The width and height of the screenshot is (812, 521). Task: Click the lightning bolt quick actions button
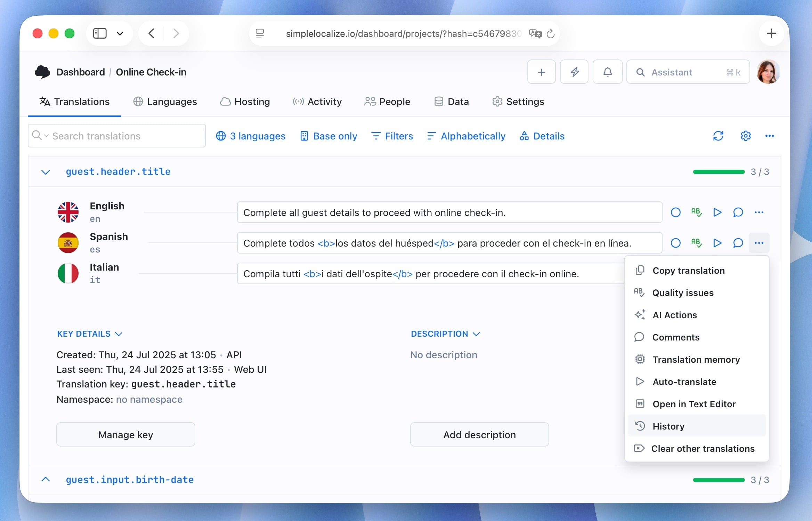coord(574,72)
